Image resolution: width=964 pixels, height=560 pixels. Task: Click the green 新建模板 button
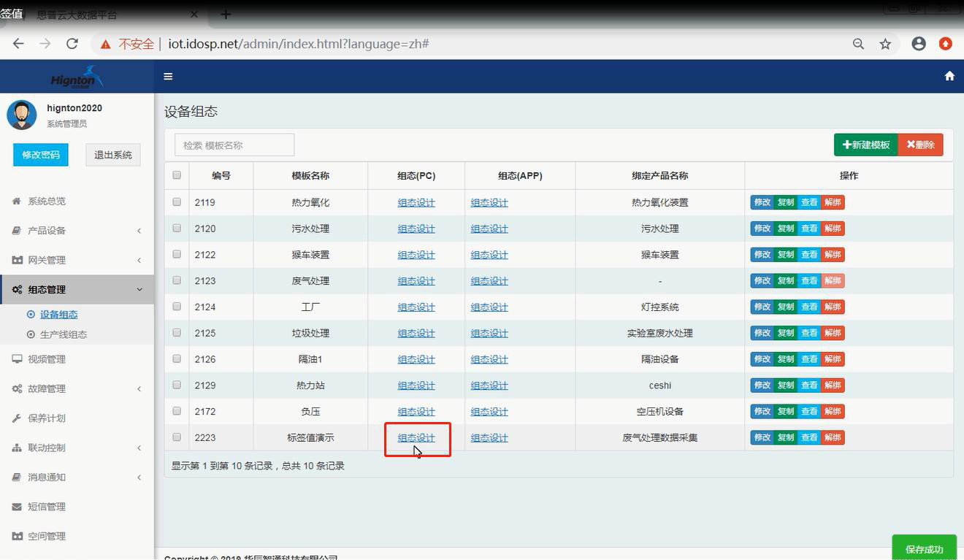tap(865, 145)
